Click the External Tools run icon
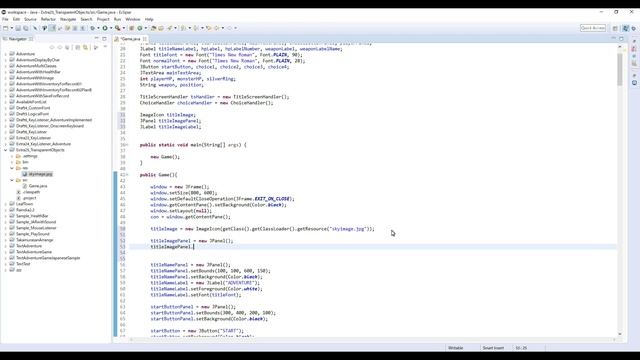Viewport: 640px width, 360px height. click(118, 28)
